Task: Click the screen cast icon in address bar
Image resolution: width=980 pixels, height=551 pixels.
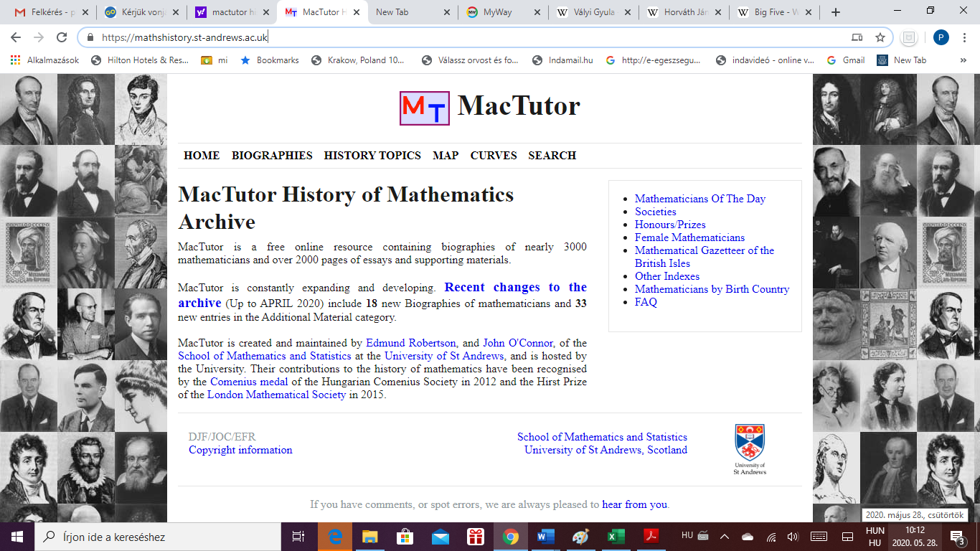Action: tap(857, 37)
